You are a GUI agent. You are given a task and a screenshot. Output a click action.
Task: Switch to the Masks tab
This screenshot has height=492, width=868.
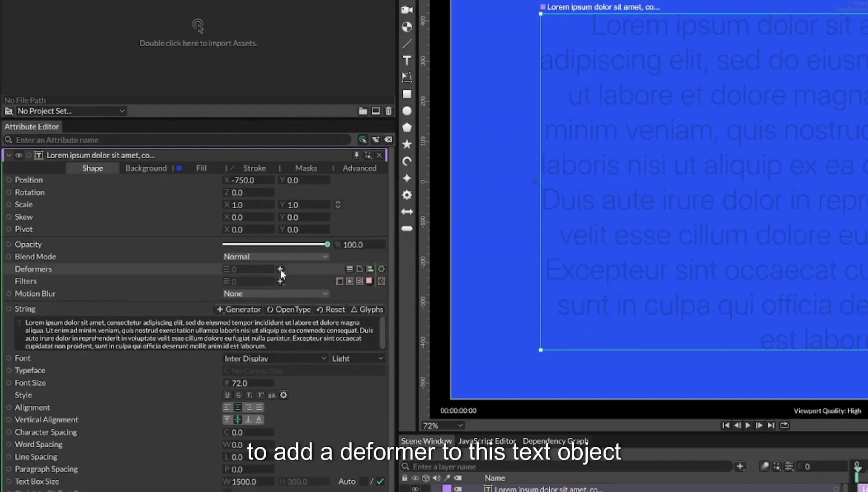(x=306, y=168)
